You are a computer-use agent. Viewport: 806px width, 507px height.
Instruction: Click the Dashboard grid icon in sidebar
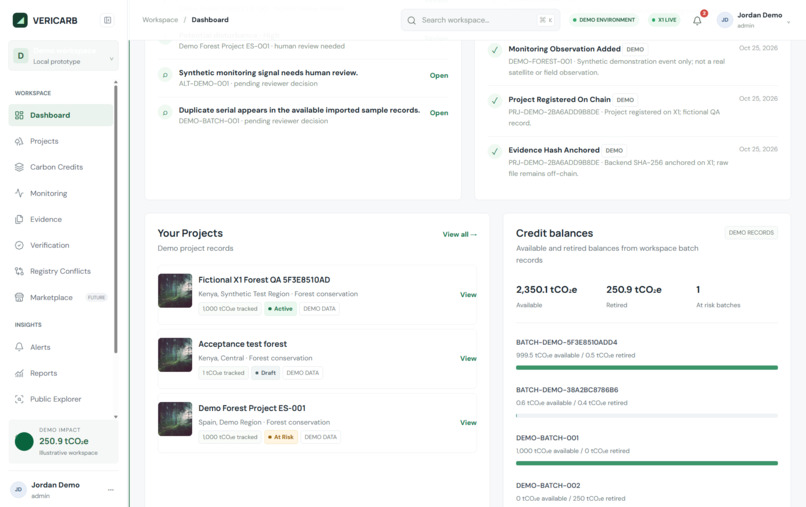[19, 115]
